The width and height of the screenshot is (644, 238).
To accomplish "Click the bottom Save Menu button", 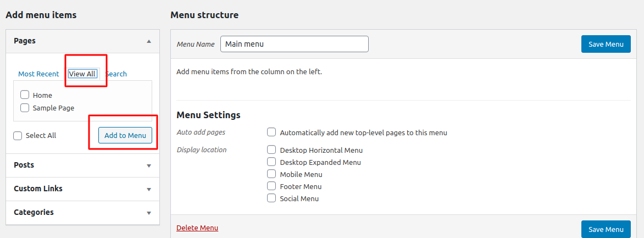I will pos(606,229).
